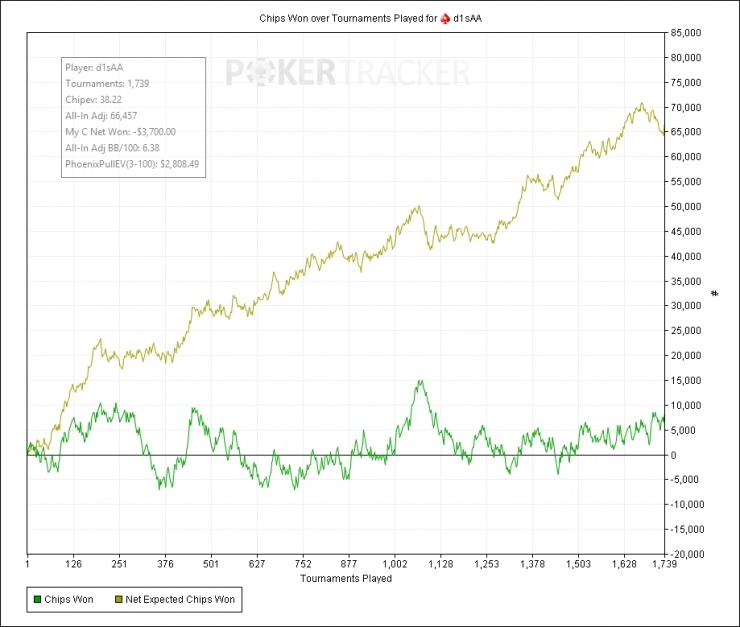Click the olive Net Expected Chips Won swatch

(118, 600)
